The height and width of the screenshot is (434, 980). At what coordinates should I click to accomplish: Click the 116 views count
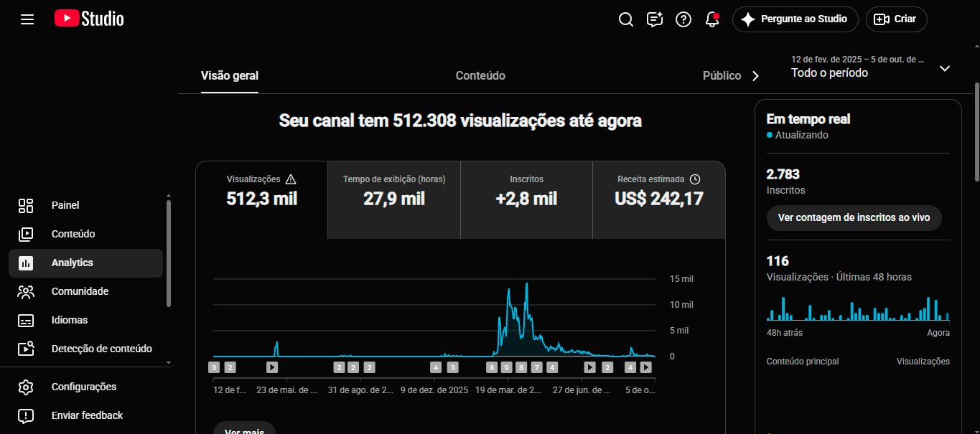pos(778,261)
